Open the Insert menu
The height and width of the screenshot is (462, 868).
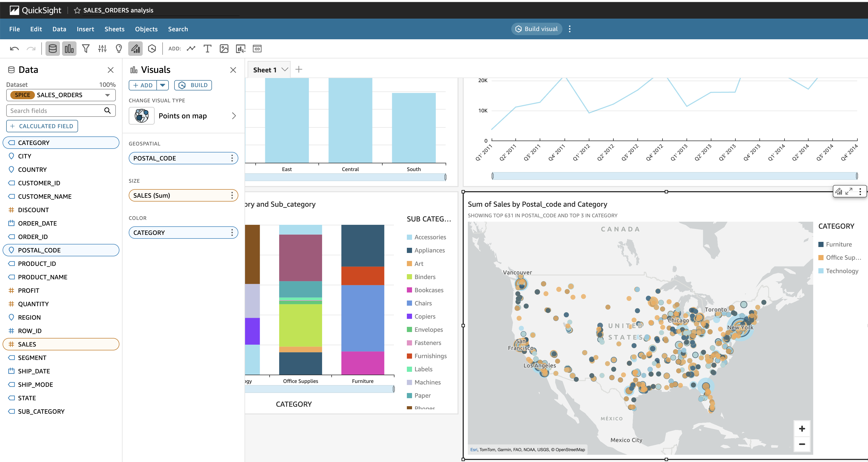click(85, 29)
